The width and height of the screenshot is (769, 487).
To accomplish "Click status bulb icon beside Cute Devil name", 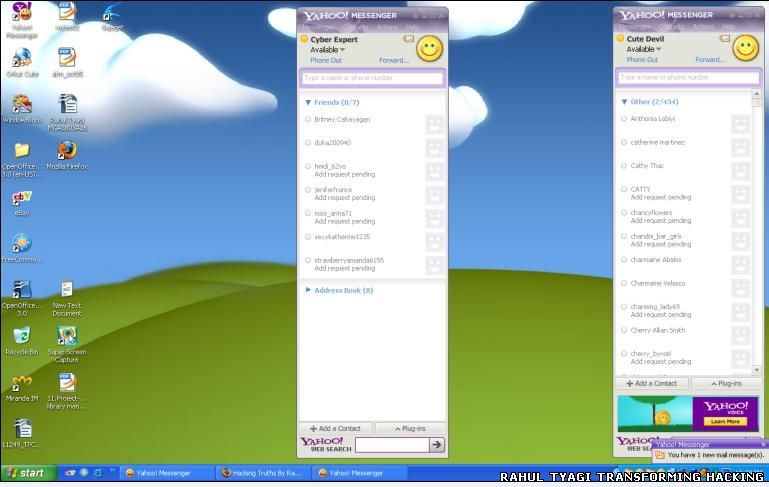I will [620, 38].
